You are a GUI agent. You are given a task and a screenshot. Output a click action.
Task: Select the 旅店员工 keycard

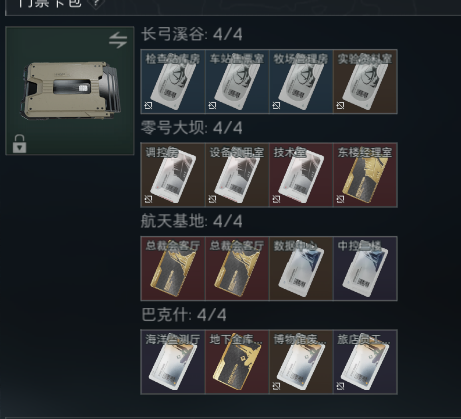[x=365, y=362]
